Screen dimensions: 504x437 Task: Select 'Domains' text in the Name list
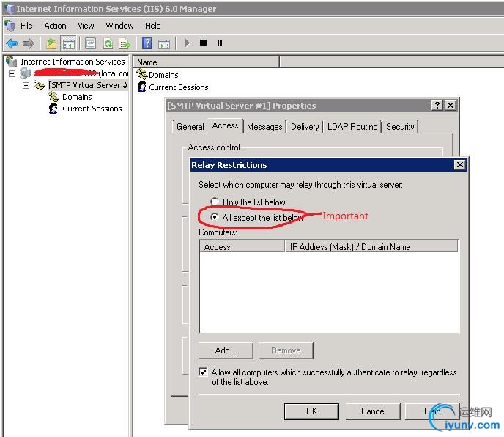click(x=163, y=75)
